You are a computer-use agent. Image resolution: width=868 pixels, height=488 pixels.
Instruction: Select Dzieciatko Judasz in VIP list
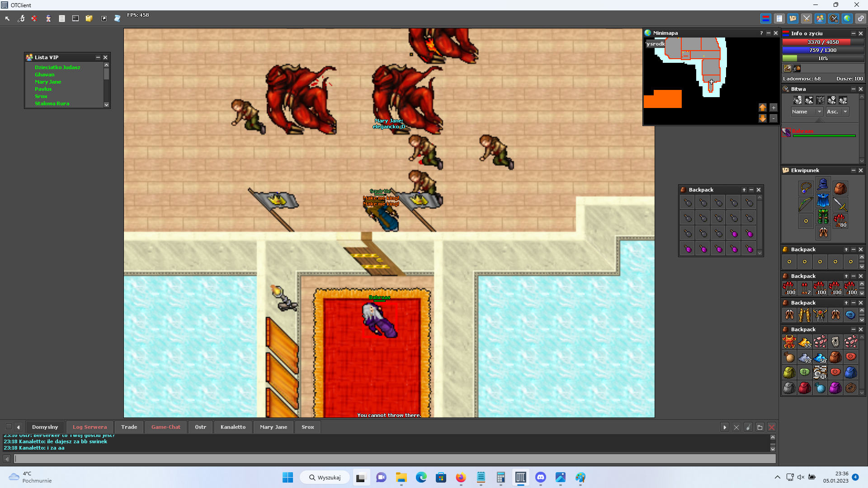tap(57, 67)
